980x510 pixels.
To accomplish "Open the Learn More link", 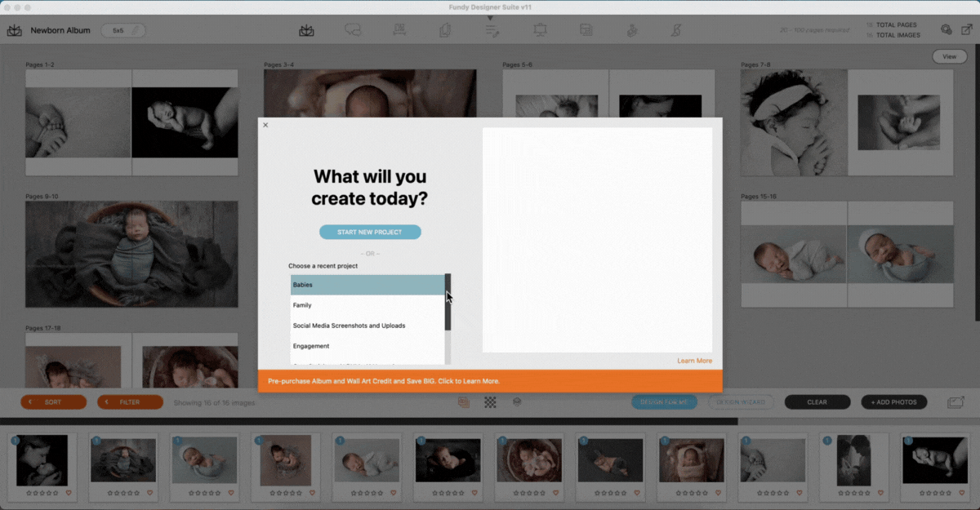I will (694, 361).
